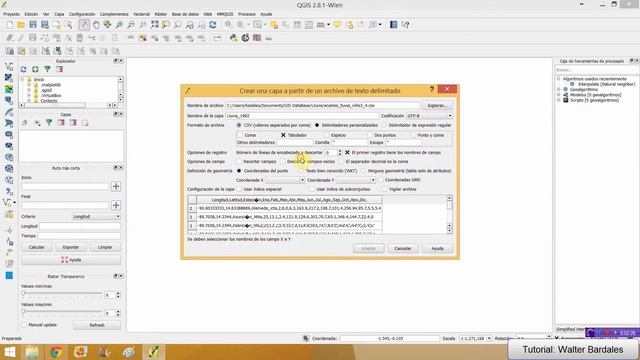Open the Criterio Longitud dropdown
Viewport: 640px width, 360px height.
tap(96, 216)
